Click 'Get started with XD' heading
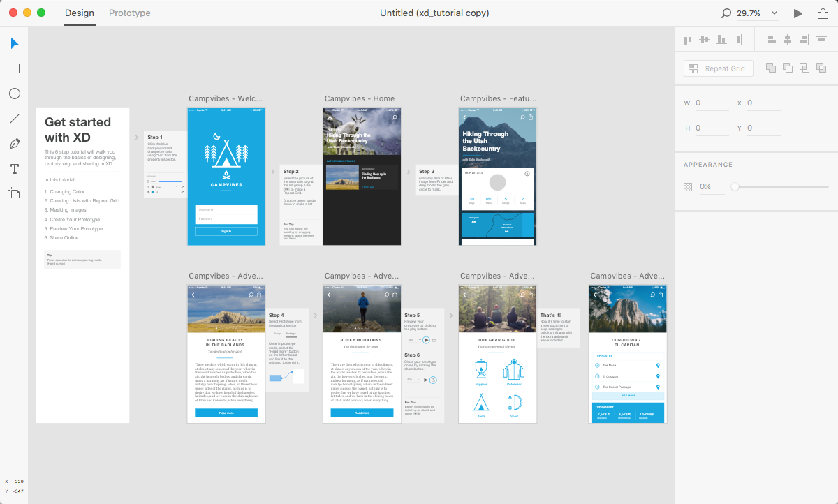The height and width of the screenshot is (504, 838). click(77, 130)
